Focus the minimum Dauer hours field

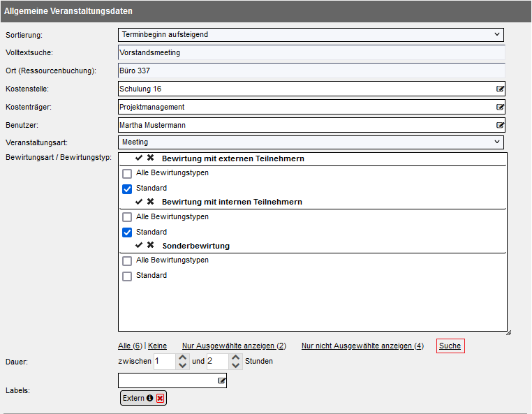point(165,362)
